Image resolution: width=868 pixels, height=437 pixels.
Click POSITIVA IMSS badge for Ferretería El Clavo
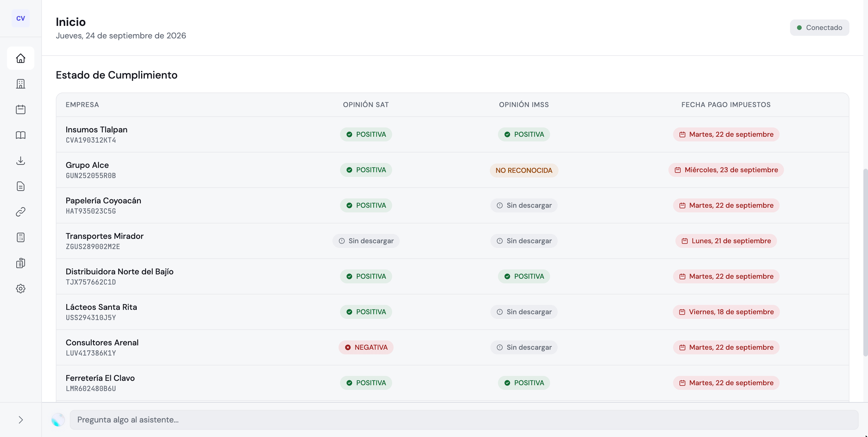pyautogui.click(x=524, y=383)
